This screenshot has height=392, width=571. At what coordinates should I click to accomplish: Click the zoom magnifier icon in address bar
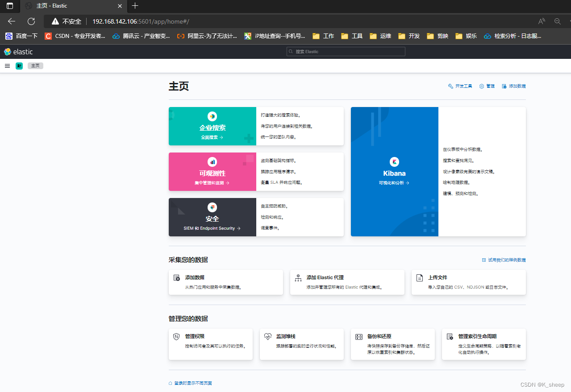pos(557,21)
